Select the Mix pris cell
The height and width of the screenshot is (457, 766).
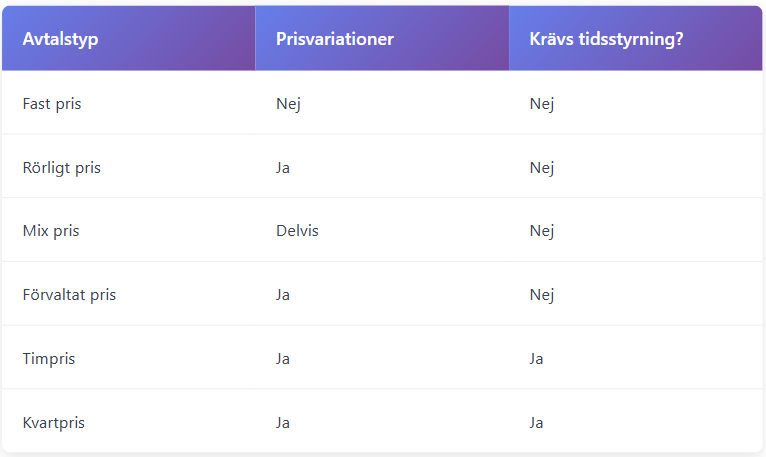tap(51, 231)
